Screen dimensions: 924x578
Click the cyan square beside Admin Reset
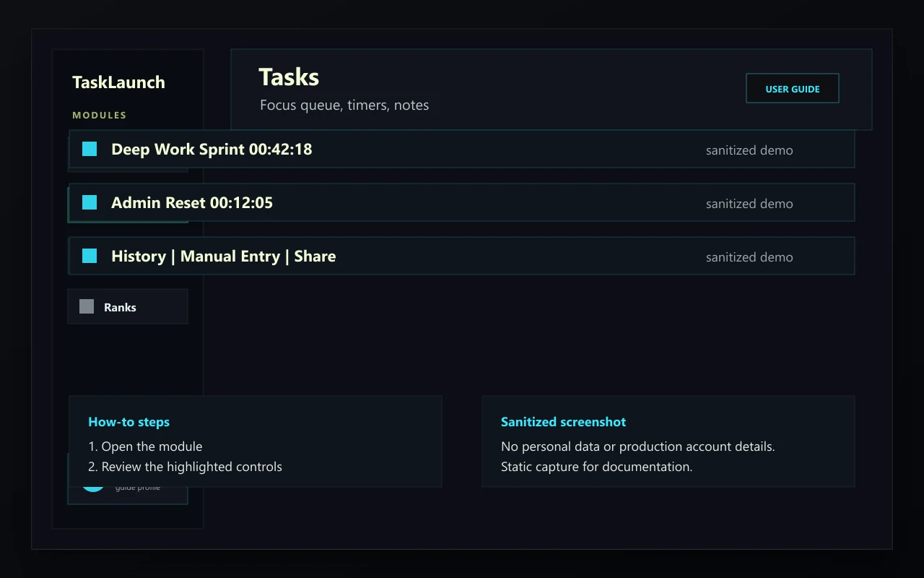coord(90,202)
